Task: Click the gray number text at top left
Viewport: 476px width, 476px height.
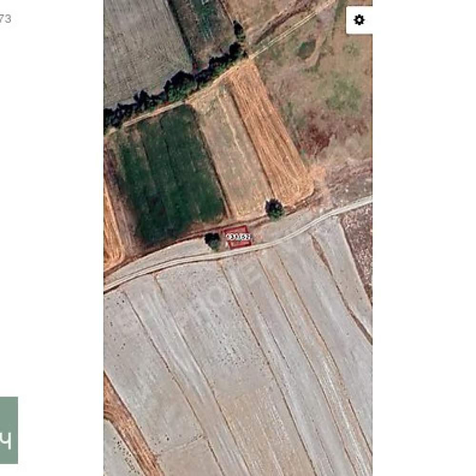Action: (x=5, y=19)
